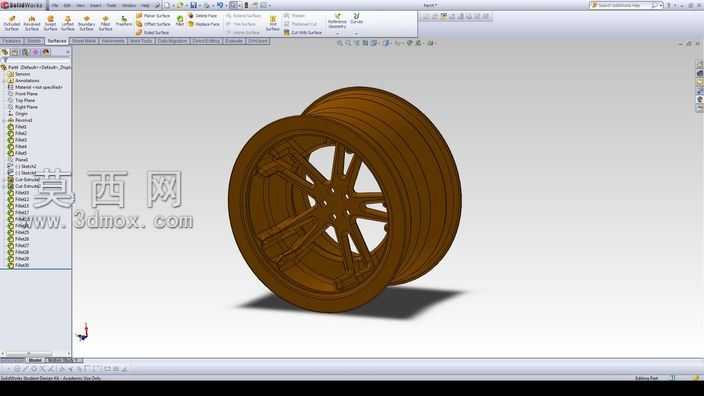Click the Ruled Surface command
The height and width of the screenshot is (396, 704).
152,32
